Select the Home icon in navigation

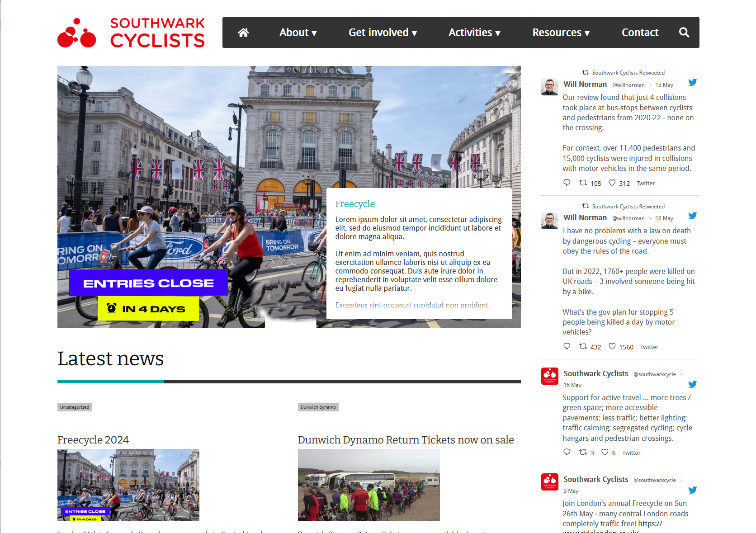pos(243,32)
